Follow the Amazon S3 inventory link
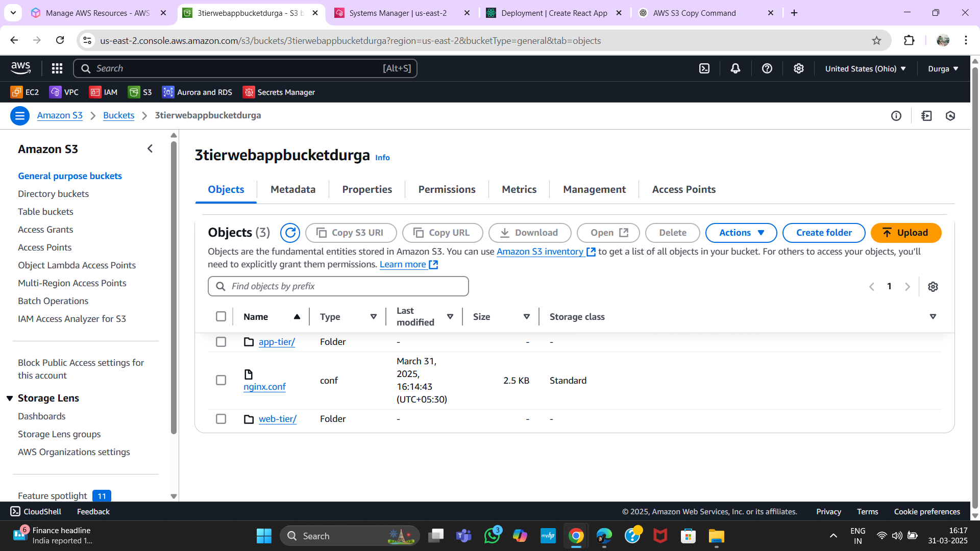 click(546, 252)
